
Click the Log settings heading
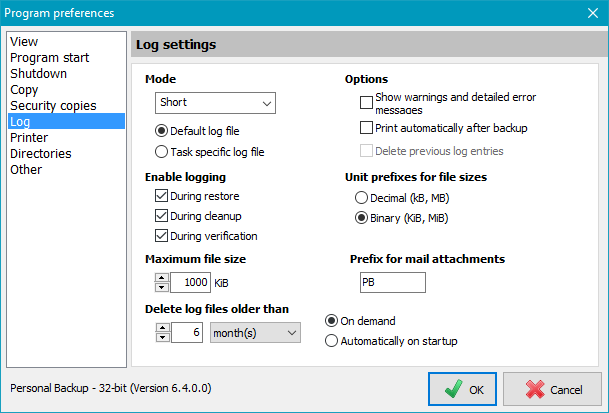click(176, 45)
